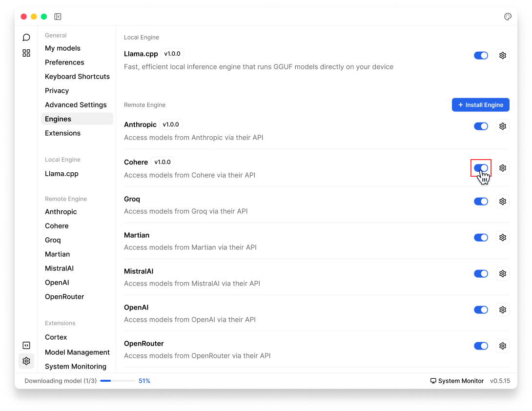
Task: Click the Cohere v1.0.0 version badge
Action: click(162, 162)
